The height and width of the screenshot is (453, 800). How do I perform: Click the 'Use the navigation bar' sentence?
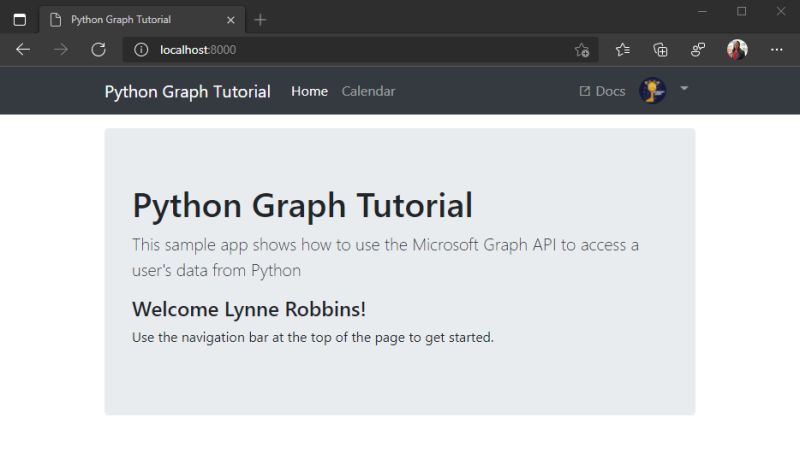coord(313,338)
